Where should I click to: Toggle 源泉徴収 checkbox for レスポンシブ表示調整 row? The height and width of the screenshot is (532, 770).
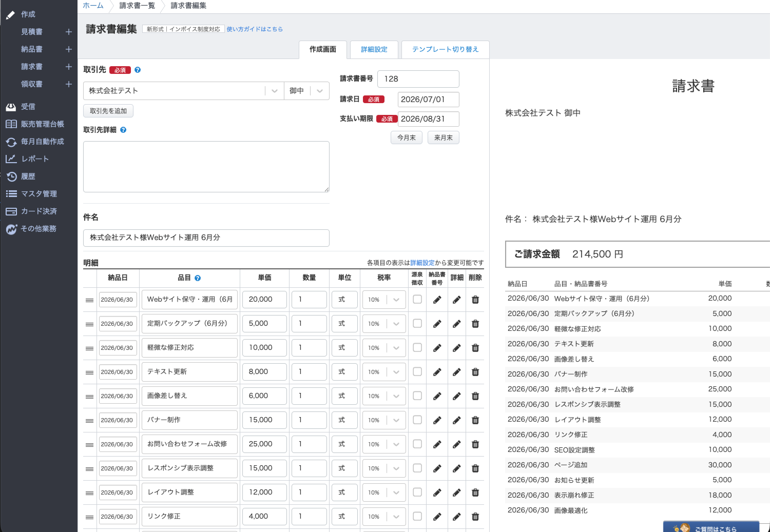coord(417,468)
